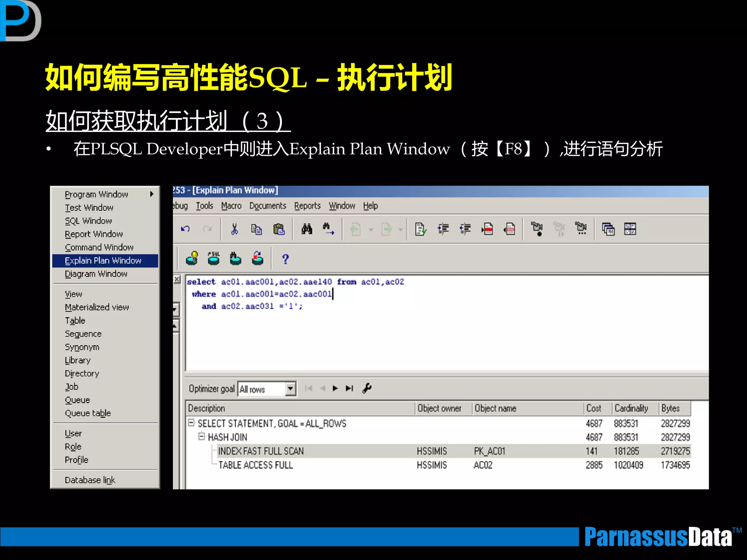The width and height of the screenshot is (747, 560).
Task: Click the SQL database icon
Action: [x=214, y=258]
